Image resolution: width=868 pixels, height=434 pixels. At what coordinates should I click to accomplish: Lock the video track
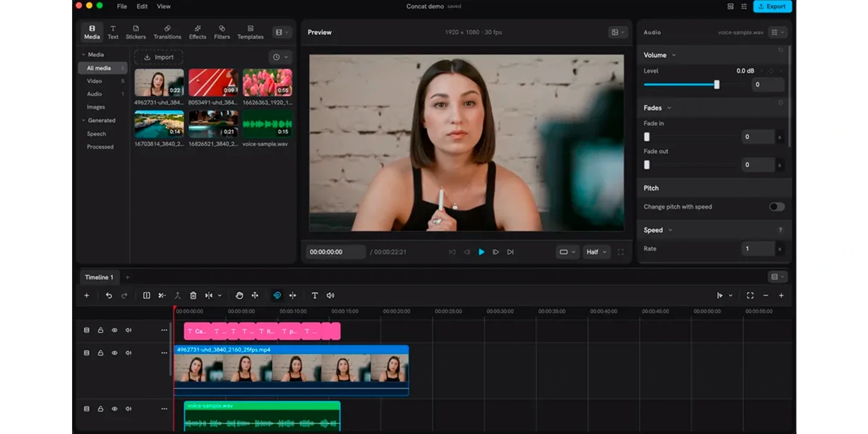100,353
